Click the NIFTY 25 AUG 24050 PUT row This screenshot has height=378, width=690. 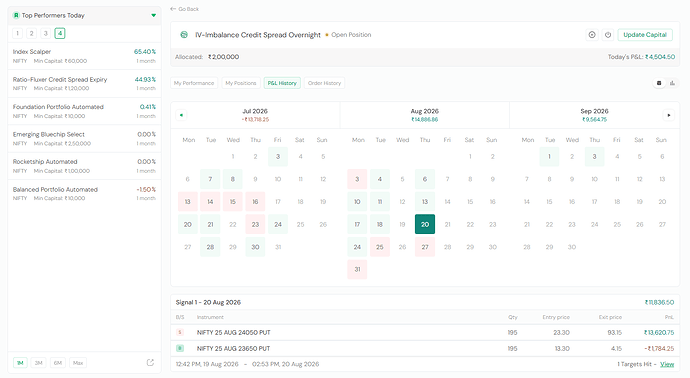coord(425,332)
